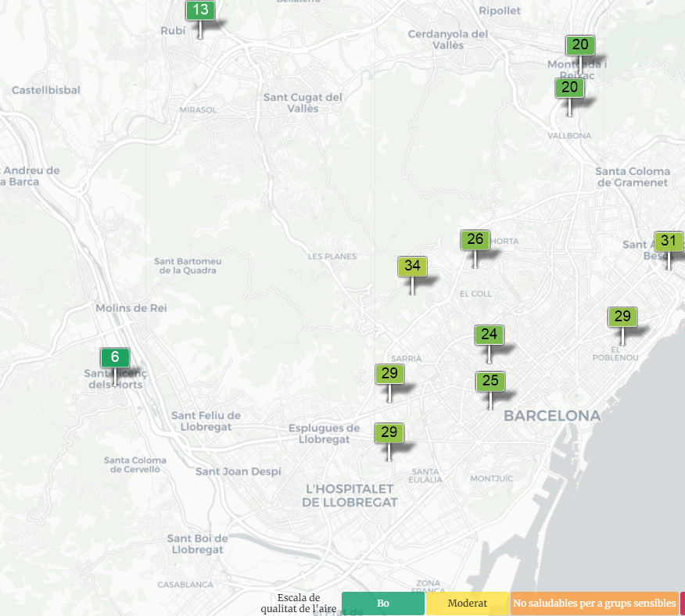Select the marker 31 near Sant Adrià de Besòs

[668, 242]
